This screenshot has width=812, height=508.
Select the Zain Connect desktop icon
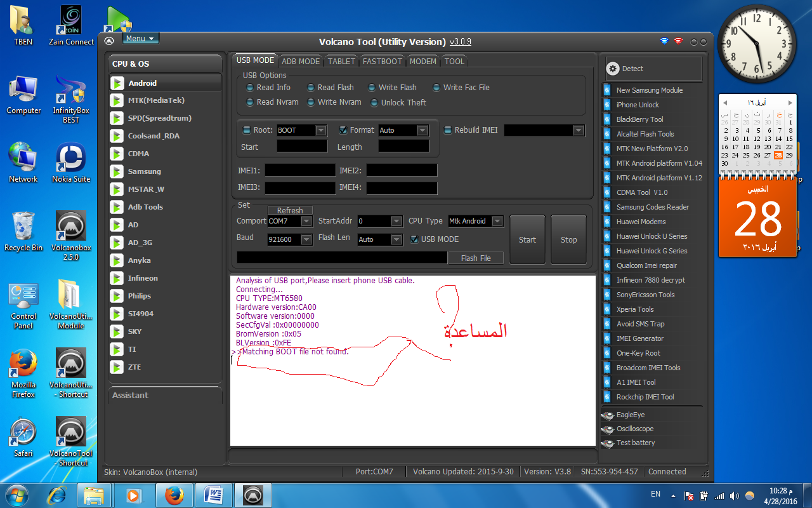pyautogui.click(x=71, y=26)
